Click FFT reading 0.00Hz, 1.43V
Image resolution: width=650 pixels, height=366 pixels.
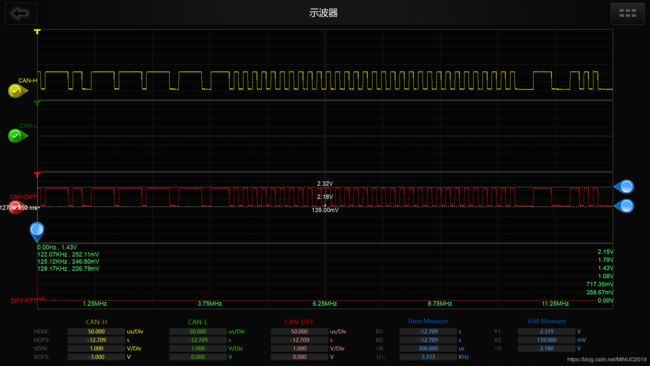click(x=57, y=247)
